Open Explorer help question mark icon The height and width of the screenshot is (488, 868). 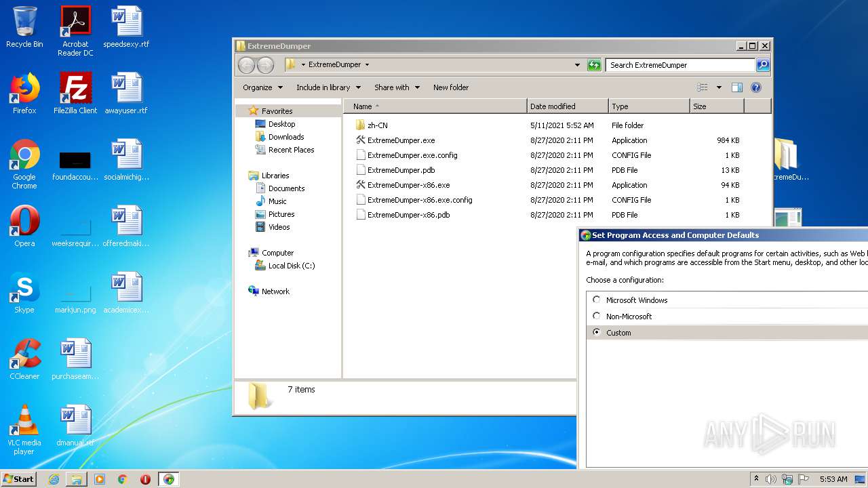pos(756,87)
